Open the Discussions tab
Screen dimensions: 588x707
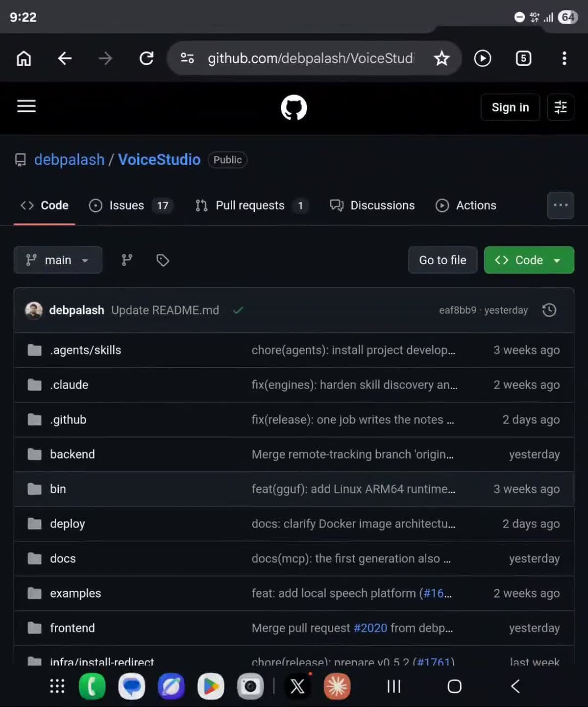pyautogui.click(x=372, y=205)
